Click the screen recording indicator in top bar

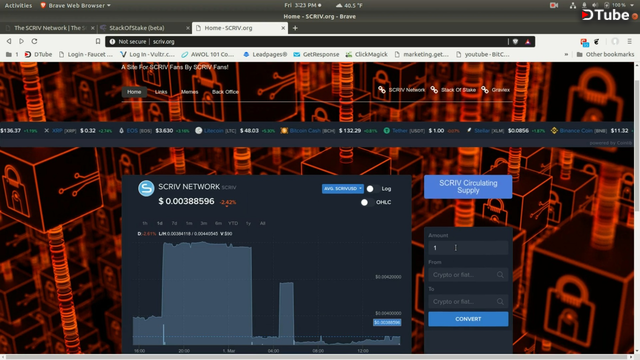tap(554, 5)
